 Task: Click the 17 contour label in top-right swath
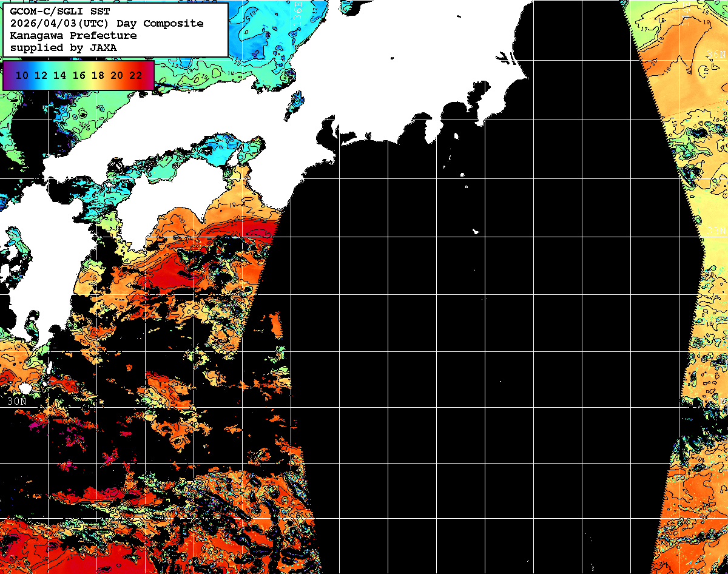pos(645,29)
